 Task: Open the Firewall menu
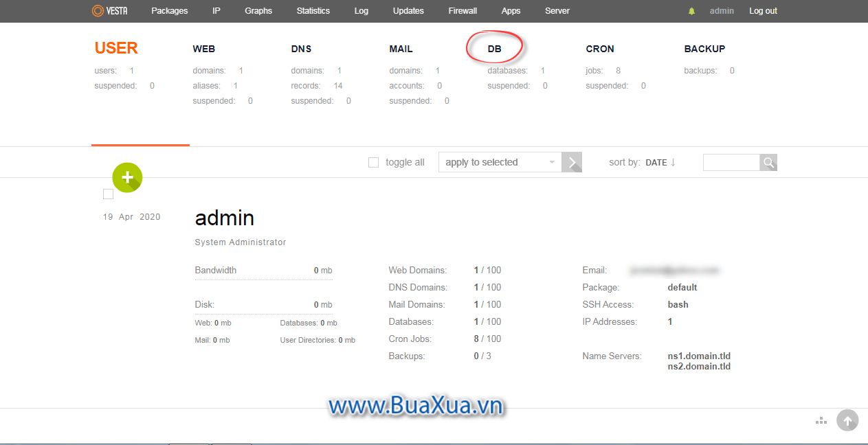pyautogui.click(x=463, y=11)
